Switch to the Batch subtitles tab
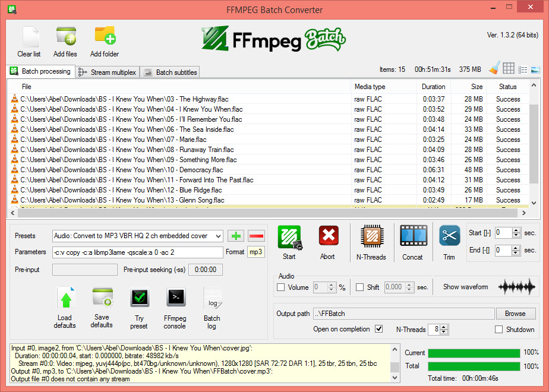 (171, 72)
